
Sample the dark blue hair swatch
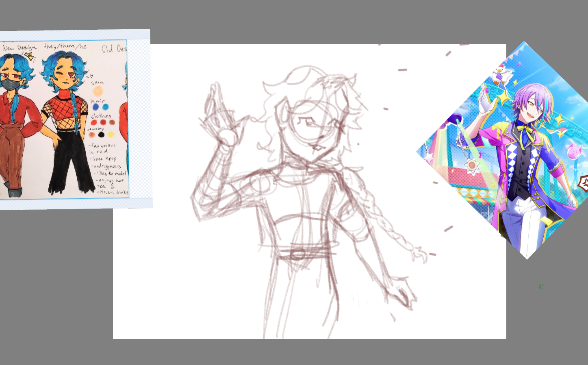[x=95, y=107]
